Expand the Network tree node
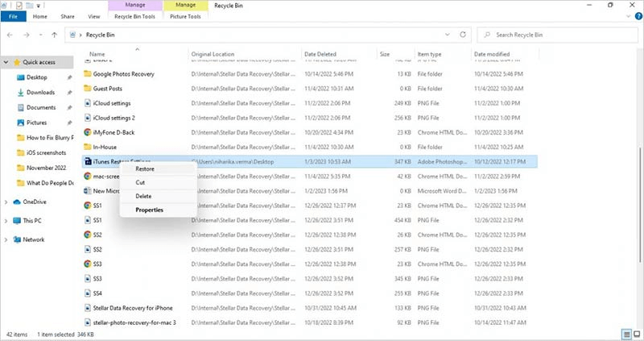The image size is (644, 341). point(6,239)
